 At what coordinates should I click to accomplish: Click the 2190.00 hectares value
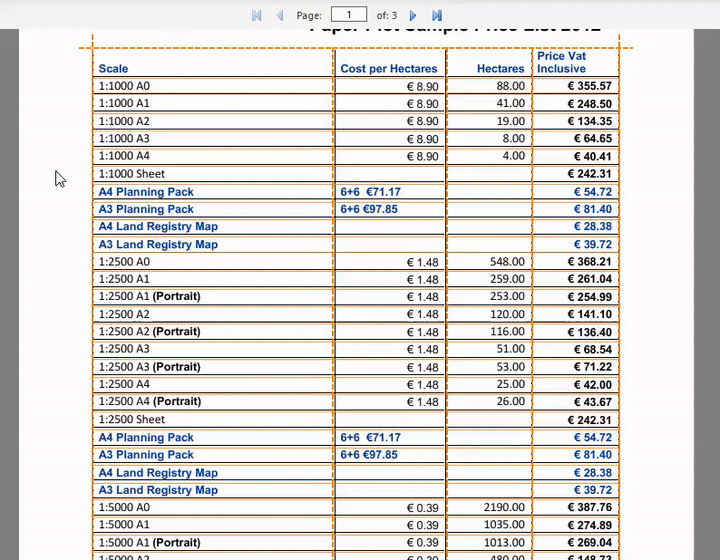click(503, 508)
